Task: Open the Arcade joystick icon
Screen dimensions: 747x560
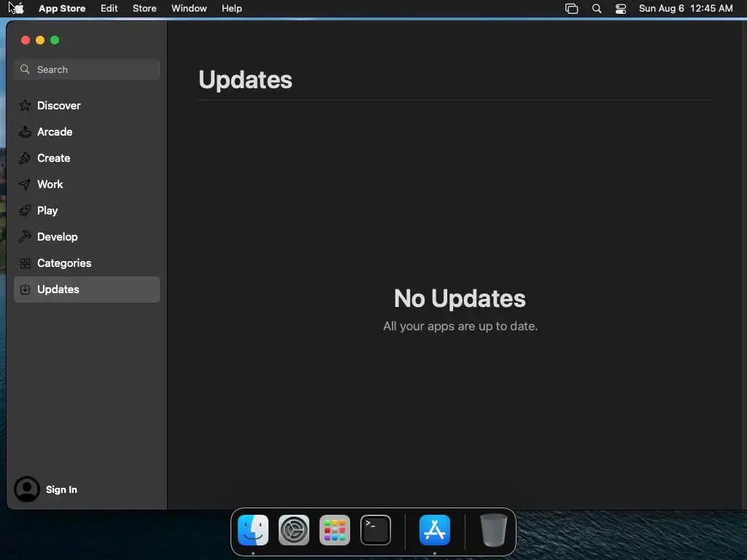Action: tap(25, 132)
